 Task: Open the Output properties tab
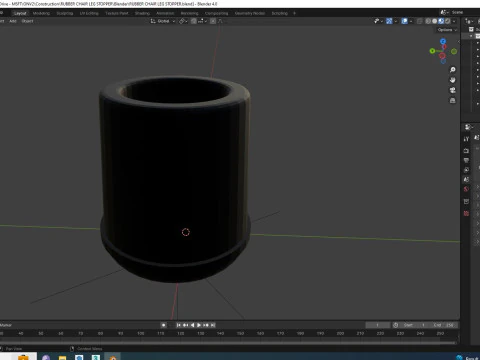(466, 160)
